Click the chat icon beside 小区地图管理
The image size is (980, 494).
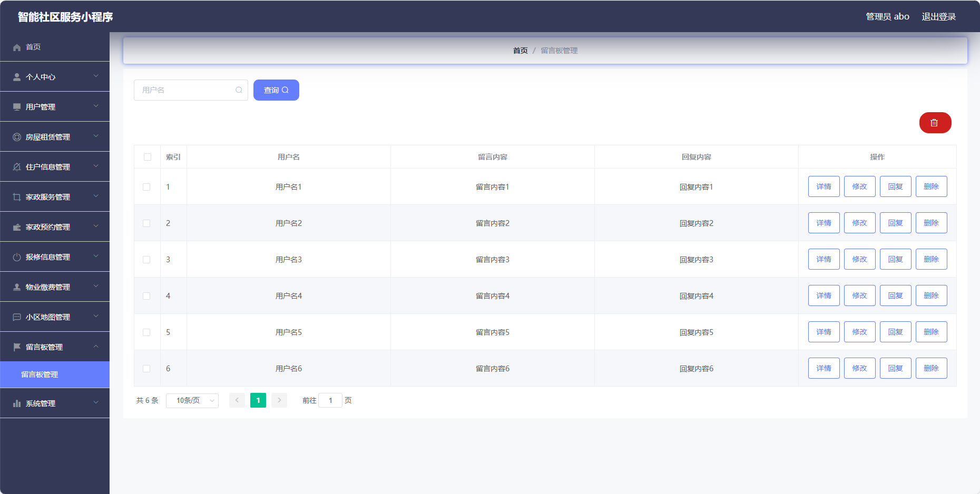(x=17, y=317)
